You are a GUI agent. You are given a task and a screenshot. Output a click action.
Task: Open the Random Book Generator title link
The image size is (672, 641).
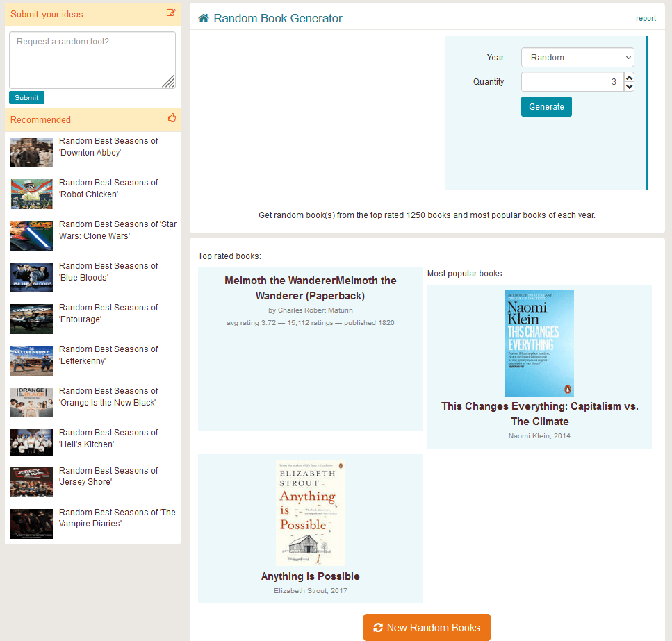coord(278,18)
